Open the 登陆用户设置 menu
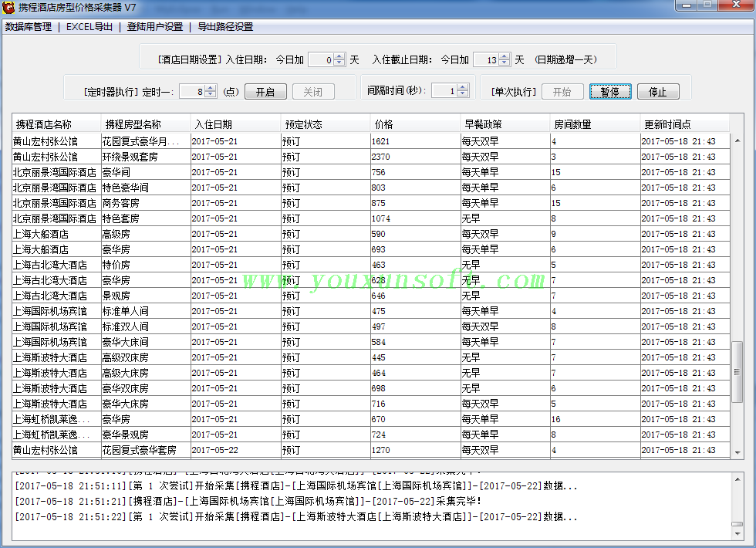The image size is (756, 548). pyautogui.click(x=155, y=27)
